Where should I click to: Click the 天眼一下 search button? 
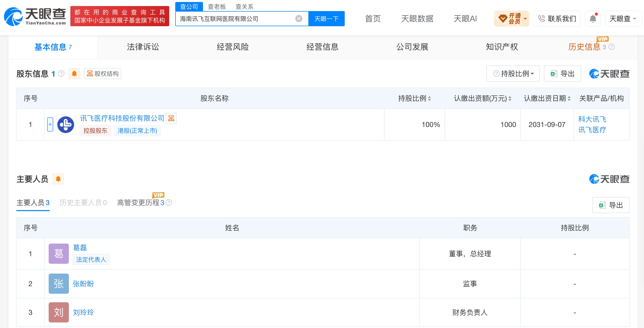click(326, 19)
